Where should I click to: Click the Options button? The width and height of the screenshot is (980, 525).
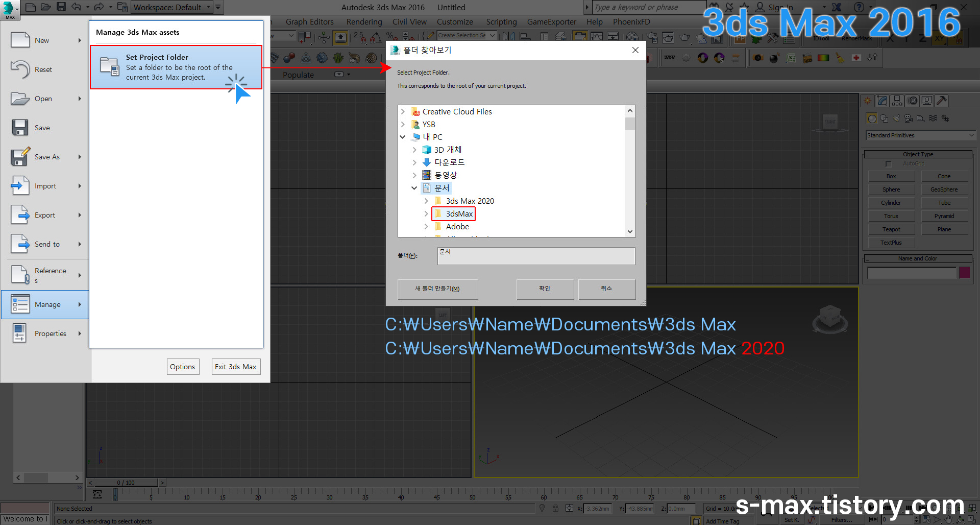[183, 367]
